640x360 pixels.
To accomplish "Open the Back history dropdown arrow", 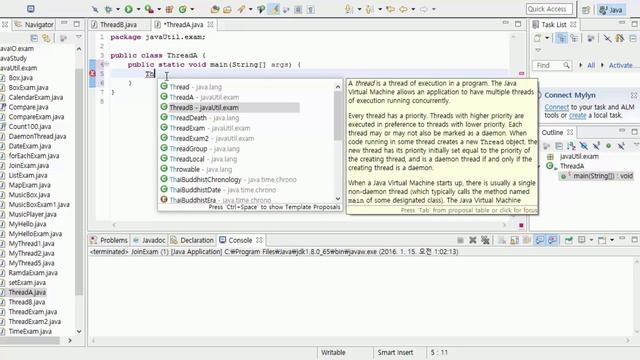I will click(413, 9).
